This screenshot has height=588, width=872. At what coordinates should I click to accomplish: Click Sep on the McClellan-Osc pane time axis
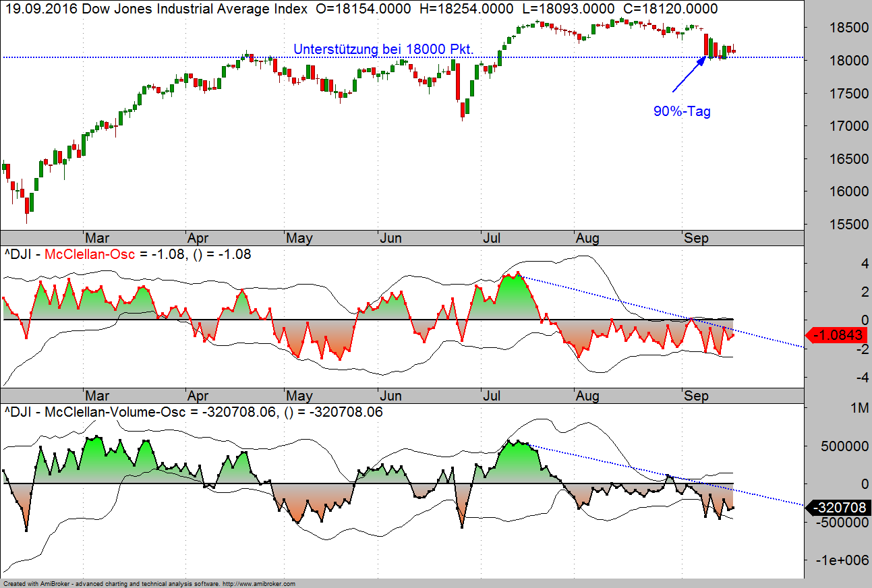tap(696, 395)
